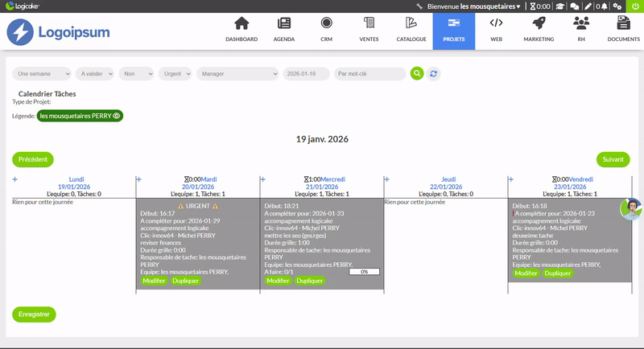The image size is (644, 349).
Task: Click the graduation cap training icon
Action: point(560,6)
